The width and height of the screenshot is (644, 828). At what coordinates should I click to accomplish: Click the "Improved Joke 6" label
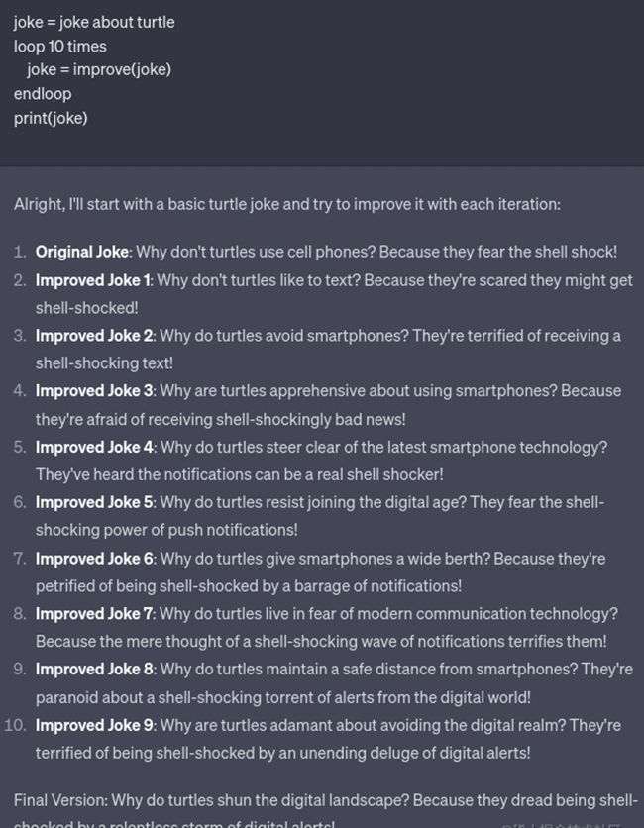click(x=94, y=559)
